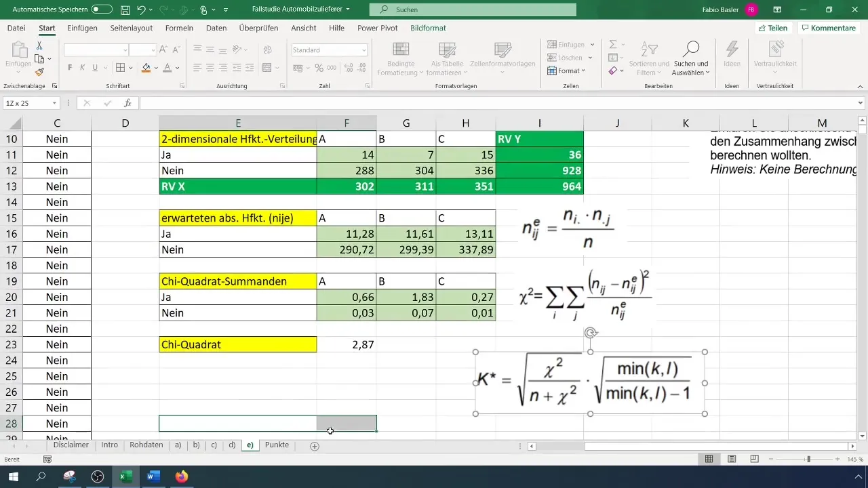
Task: Click the Fabio Basler account avatar
Action: (x=751, y=9)
